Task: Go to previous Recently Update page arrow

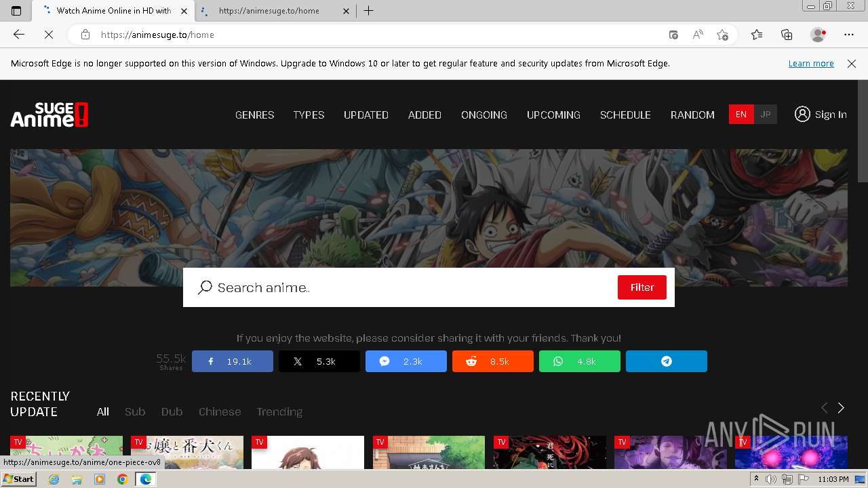Action: [x=825, y=407]
